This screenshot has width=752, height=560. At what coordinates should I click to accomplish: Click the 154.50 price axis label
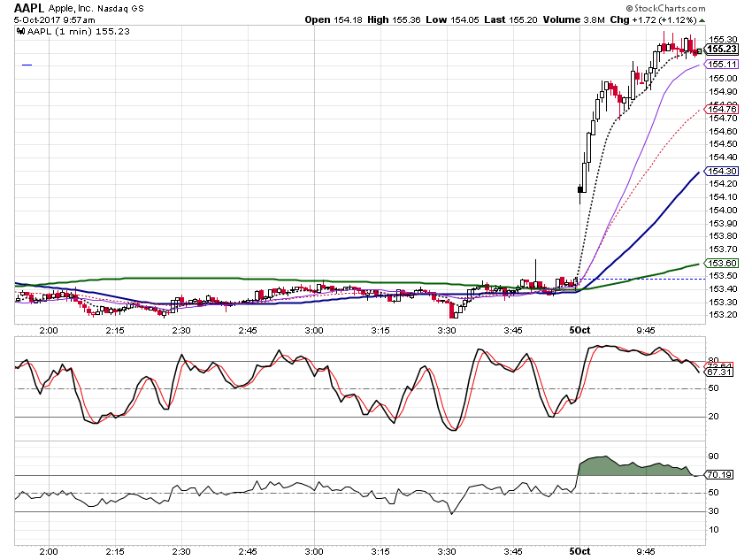pyautogui.click(x=723, y=144)
